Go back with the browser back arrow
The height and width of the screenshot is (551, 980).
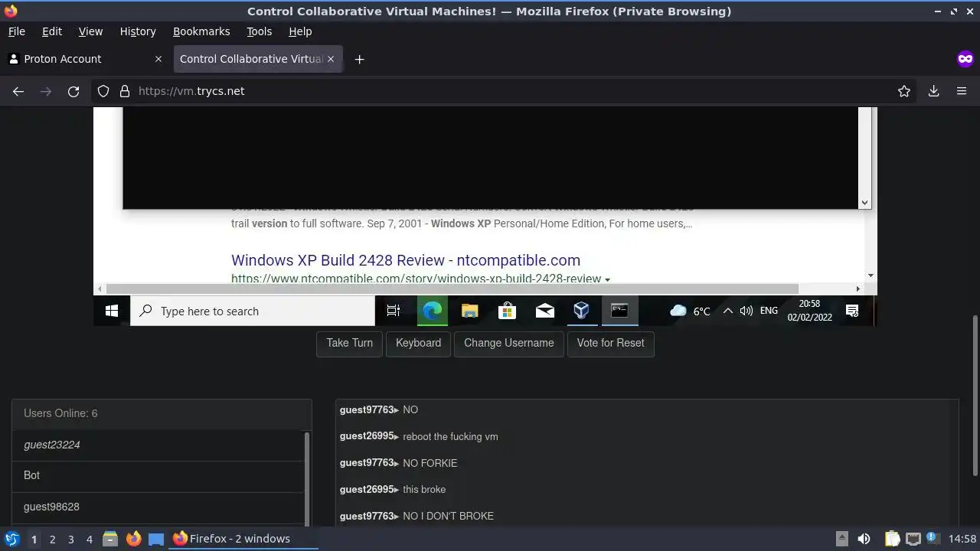18,91
